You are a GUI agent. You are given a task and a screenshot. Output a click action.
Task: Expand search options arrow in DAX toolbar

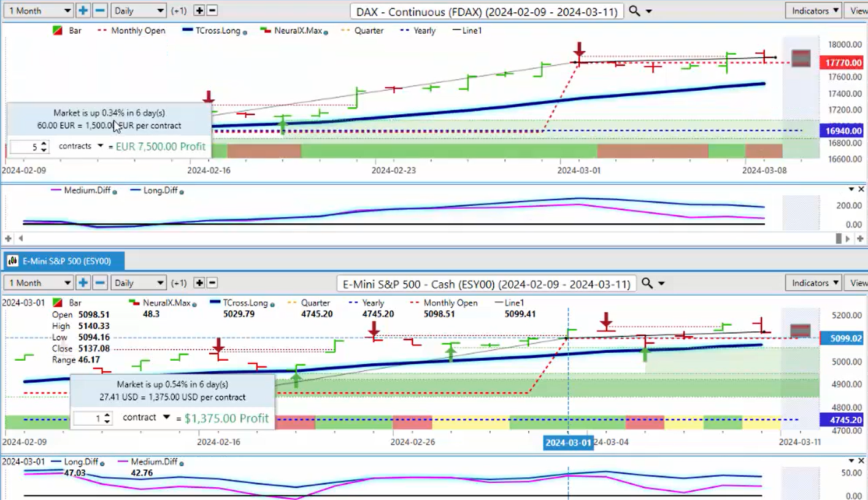649,12
